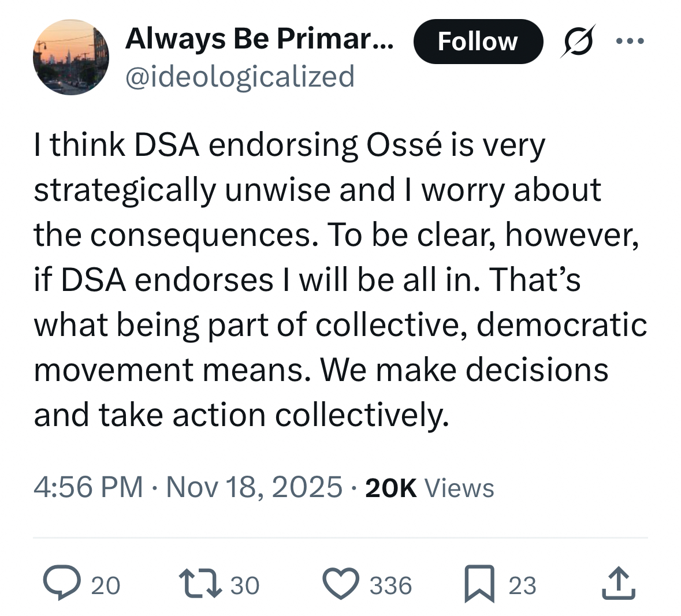
Task: Open the share arrow icon
Action: point(619,584)
